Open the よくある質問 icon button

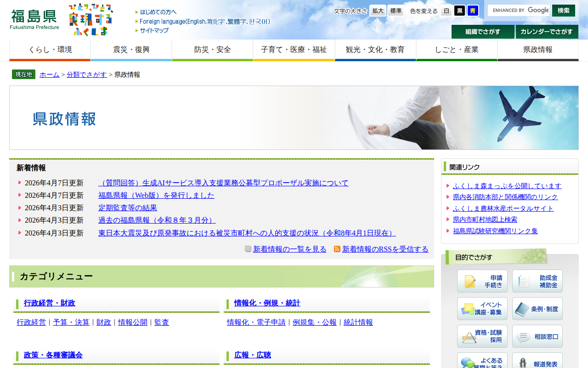point(482,361)
